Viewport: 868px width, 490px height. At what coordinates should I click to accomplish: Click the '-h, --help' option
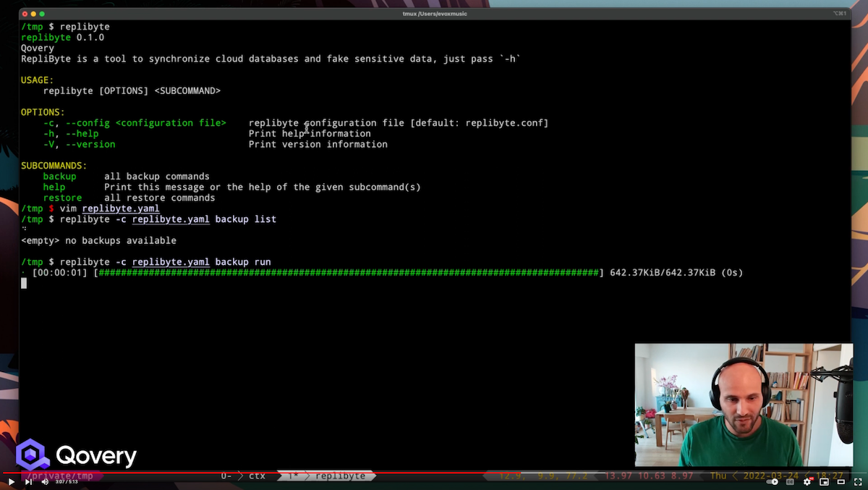coord(71,134)
